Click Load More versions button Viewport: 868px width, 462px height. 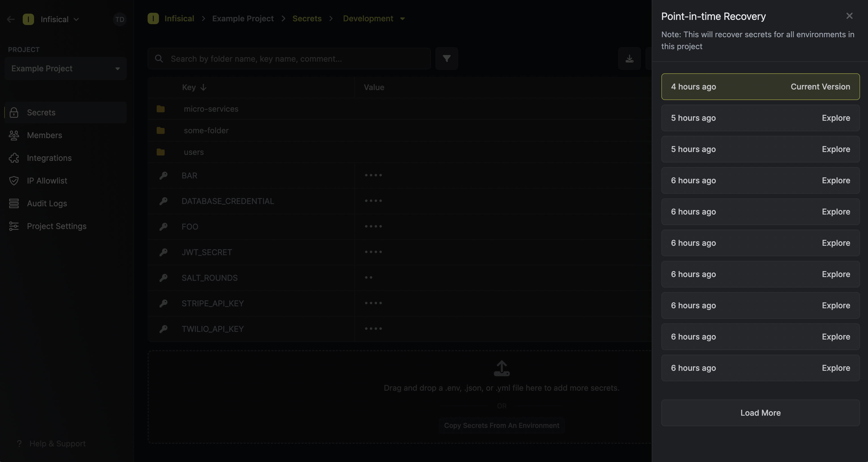760,413
